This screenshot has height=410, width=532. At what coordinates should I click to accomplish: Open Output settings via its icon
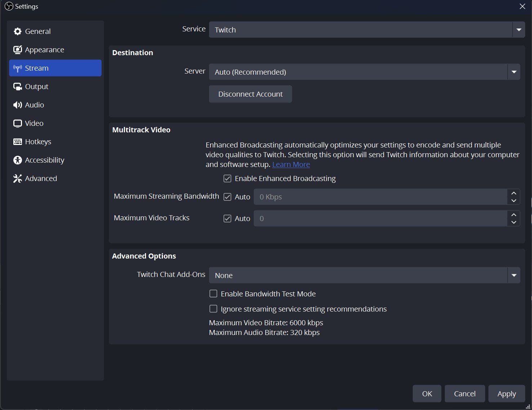(x=17, y=86)
